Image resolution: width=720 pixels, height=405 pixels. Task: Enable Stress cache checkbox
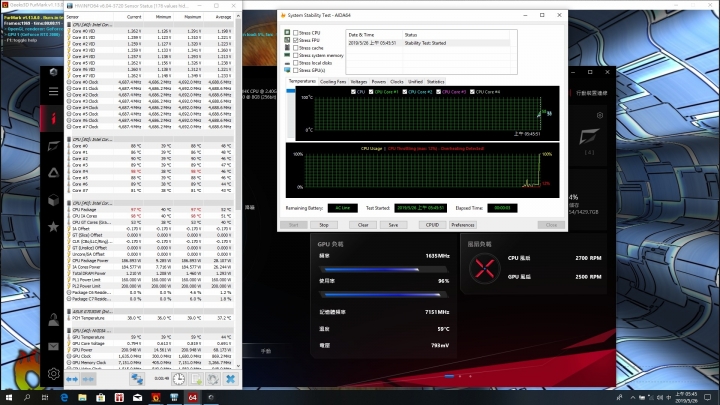click(296, 48)
